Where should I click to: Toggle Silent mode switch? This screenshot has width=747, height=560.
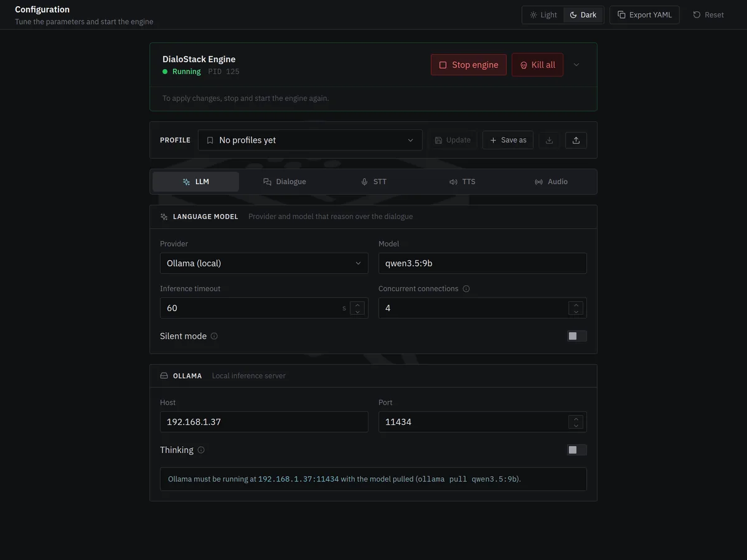[576, 336]
